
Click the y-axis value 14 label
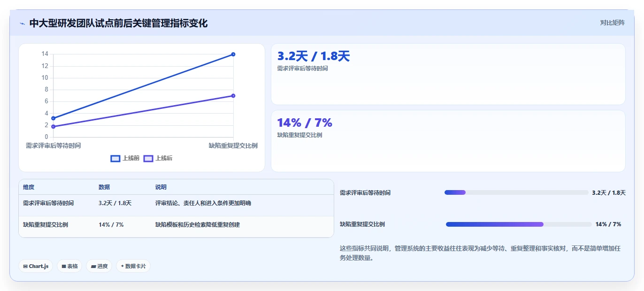click(45, 54)
